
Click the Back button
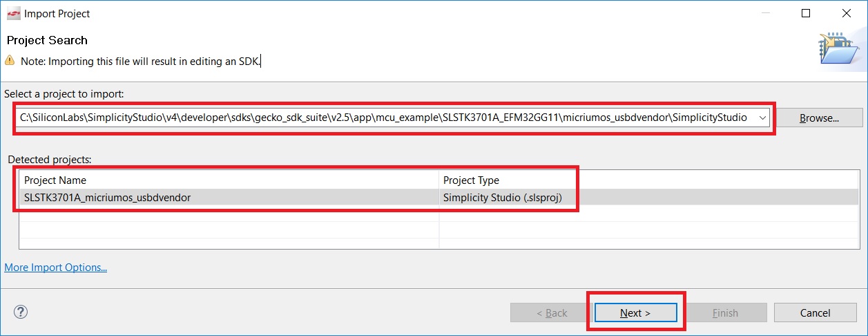[552, 313]
